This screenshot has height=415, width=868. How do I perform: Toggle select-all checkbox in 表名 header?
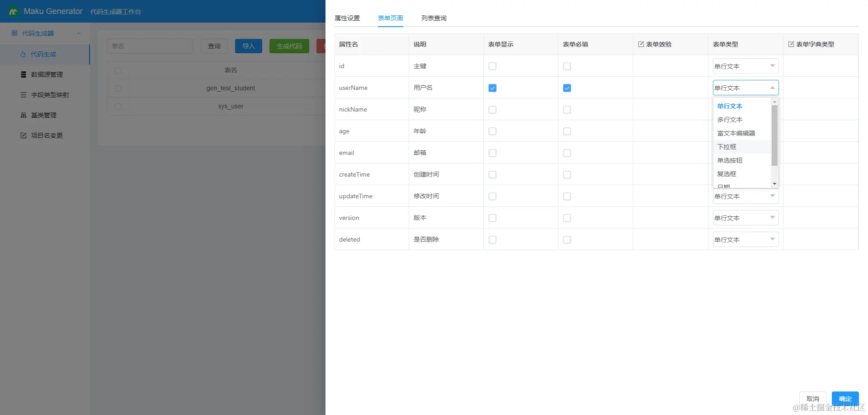click(x=118, y=70)
